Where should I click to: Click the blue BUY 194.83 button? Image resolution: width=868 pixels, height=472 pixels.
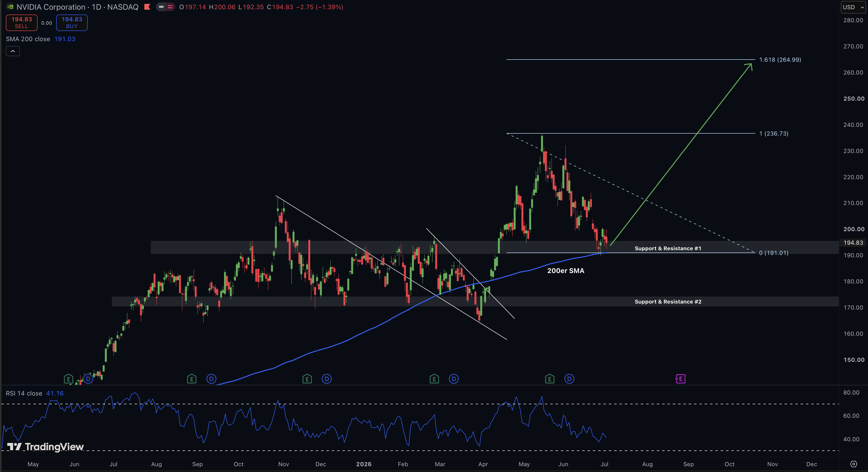[x=72, y=23]
